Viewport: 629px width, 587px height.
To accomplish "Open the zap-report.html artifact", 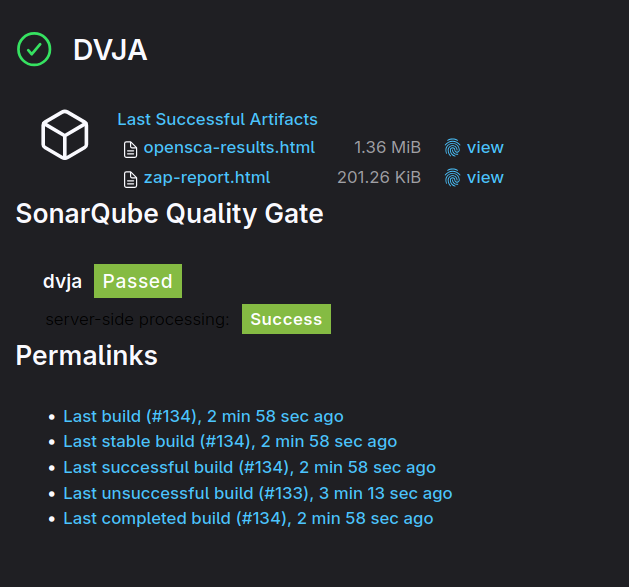I will point(207,178).
